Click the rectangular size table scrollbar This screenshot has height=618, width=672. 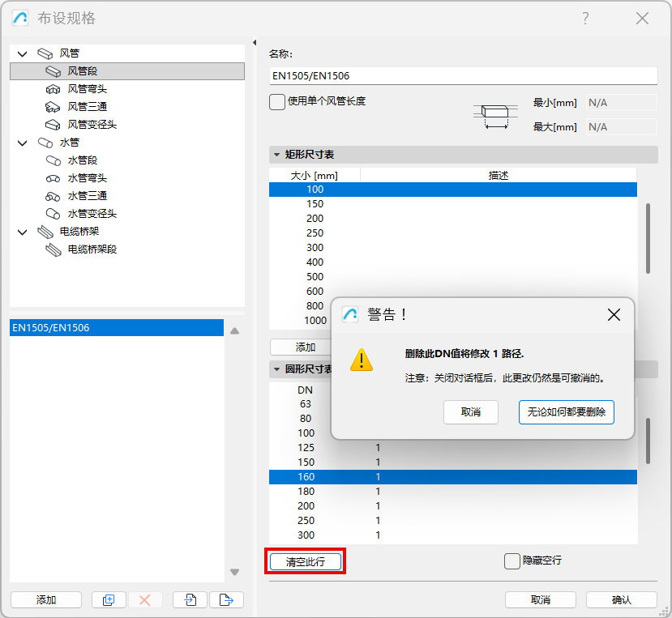click(648, 239)
